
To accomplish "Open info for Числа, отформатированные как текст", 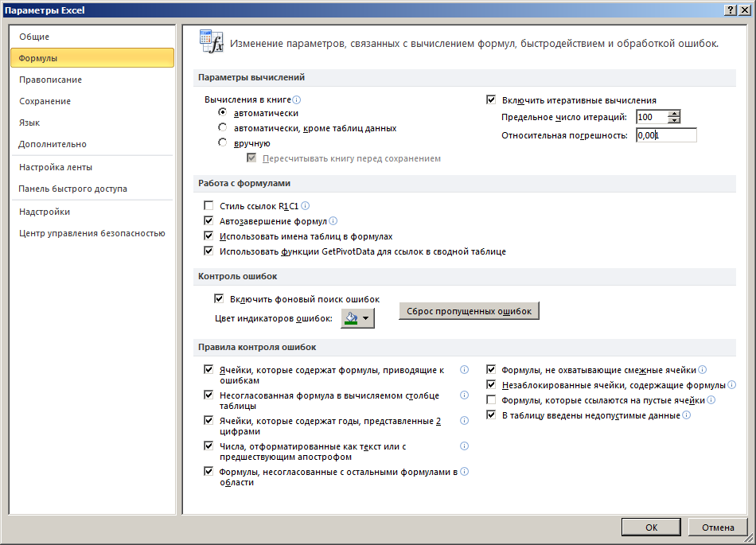I will point(464,446).
